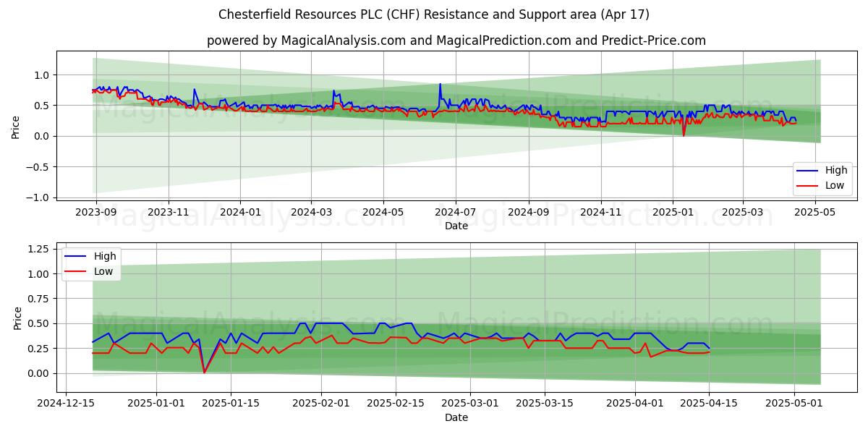Screen dimensions: 868x434
Task: Click the 'powered by MagicalAnalysis.com' subtitle
Action: (456, 41)
